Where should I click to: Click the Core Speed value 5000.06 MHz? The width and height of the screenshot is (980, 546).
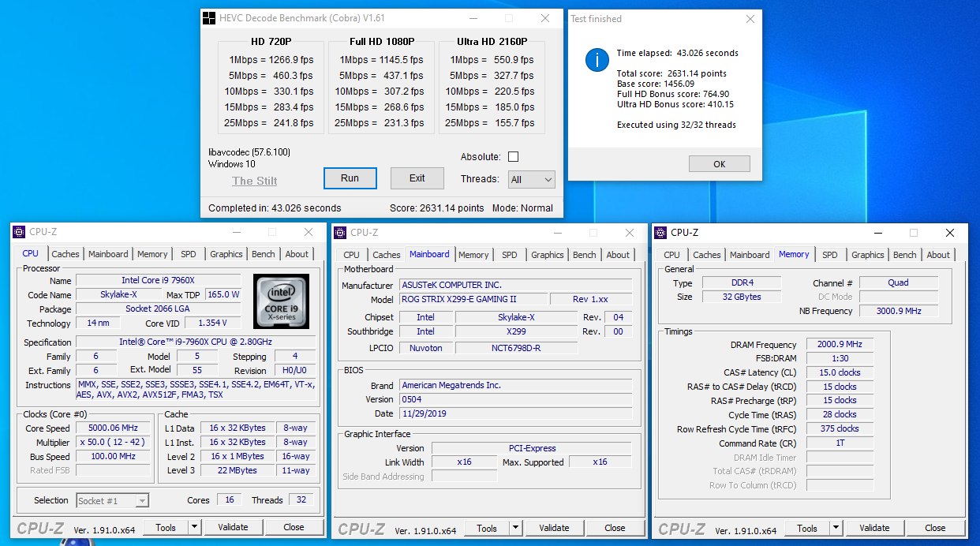point(113,428)
